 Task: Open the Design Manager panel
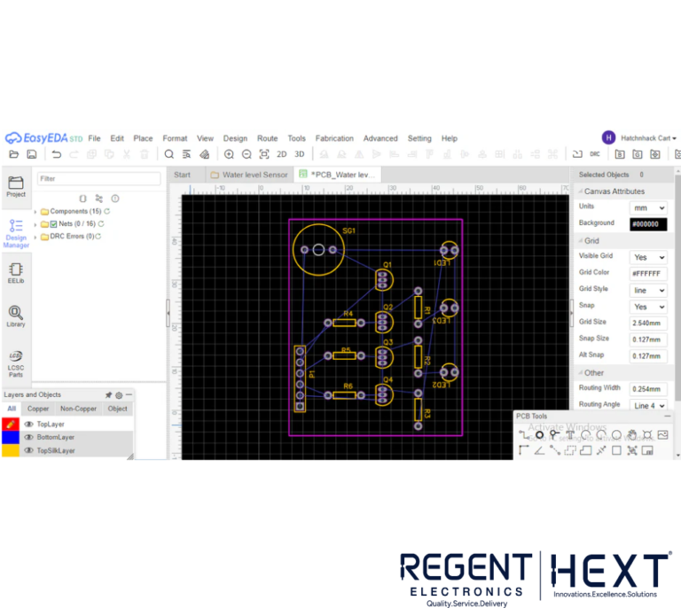(16, 234)
